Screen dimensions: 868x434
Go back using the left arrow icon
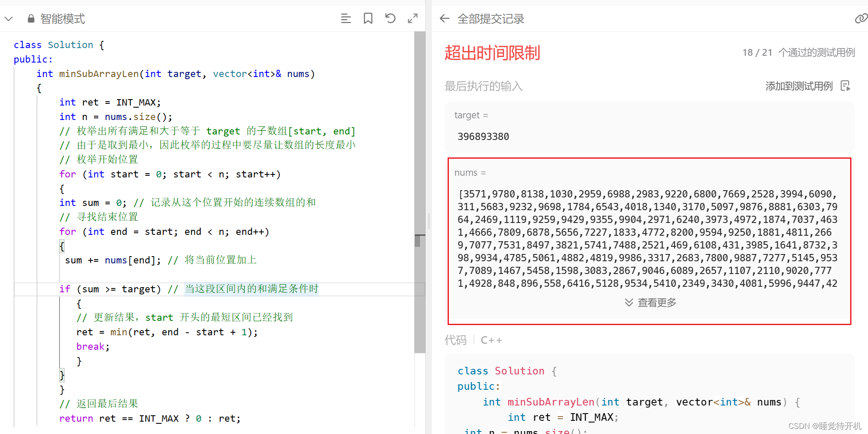[445, 18]
